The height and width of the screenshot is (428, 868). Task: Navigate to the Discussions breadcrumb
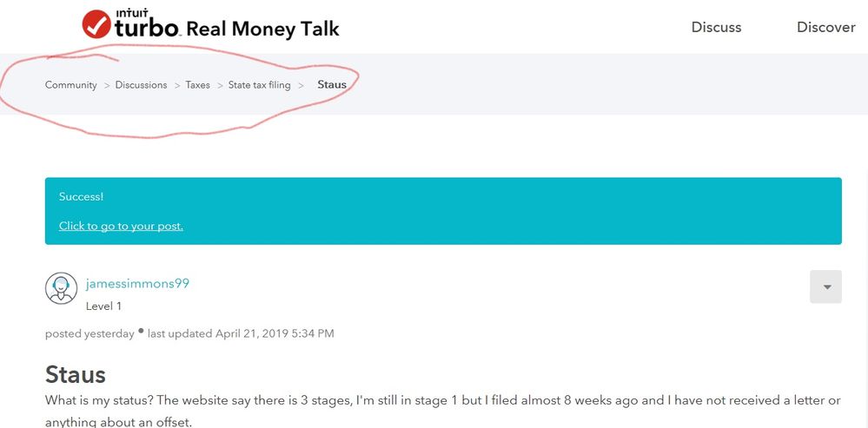tap(141, 85)
